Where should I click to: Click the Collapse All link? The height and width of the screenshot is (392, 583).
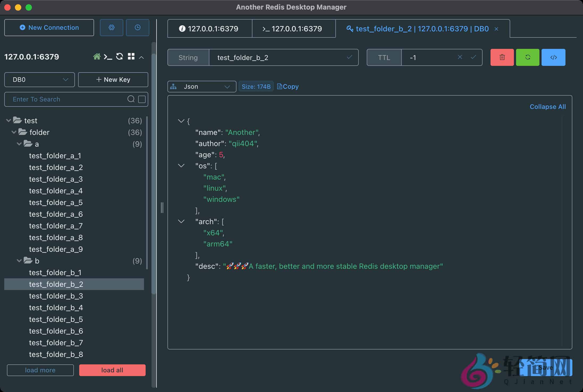(547, 106)
